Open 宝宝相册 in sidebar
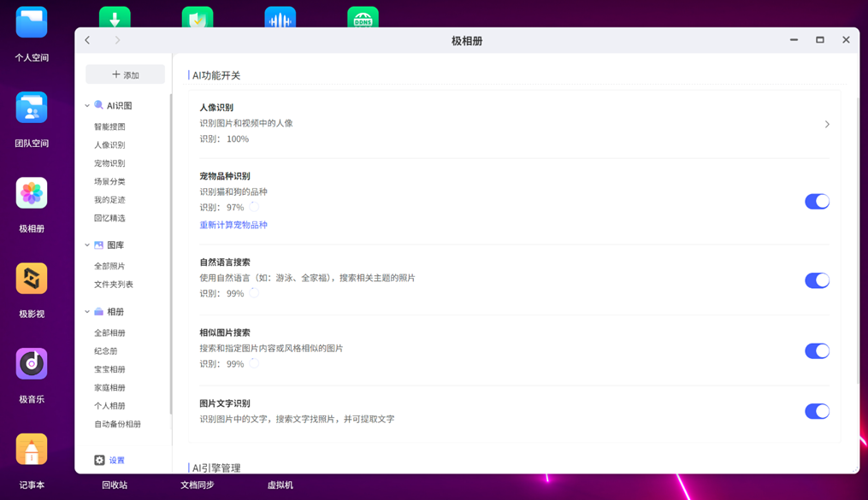Viewport: 868px width, 500px height. click(109, 369)
